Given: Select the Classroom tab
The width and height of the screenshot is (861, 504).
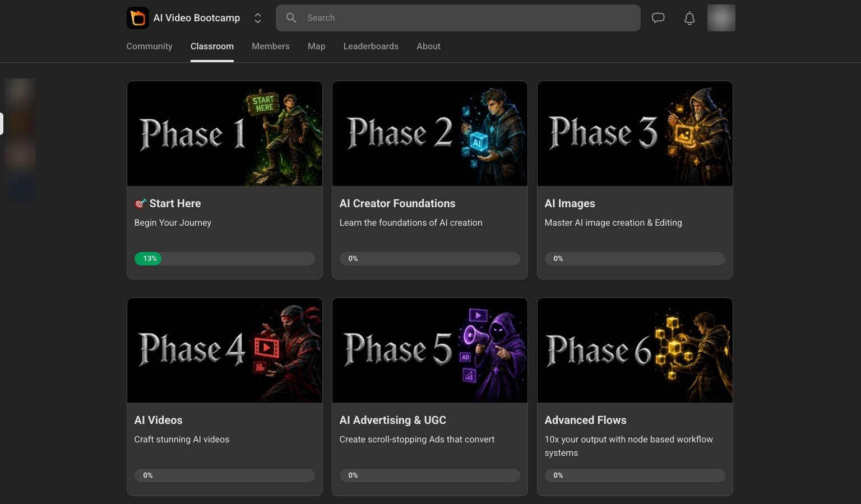Looking at the screenshot, I should (212, 46).
